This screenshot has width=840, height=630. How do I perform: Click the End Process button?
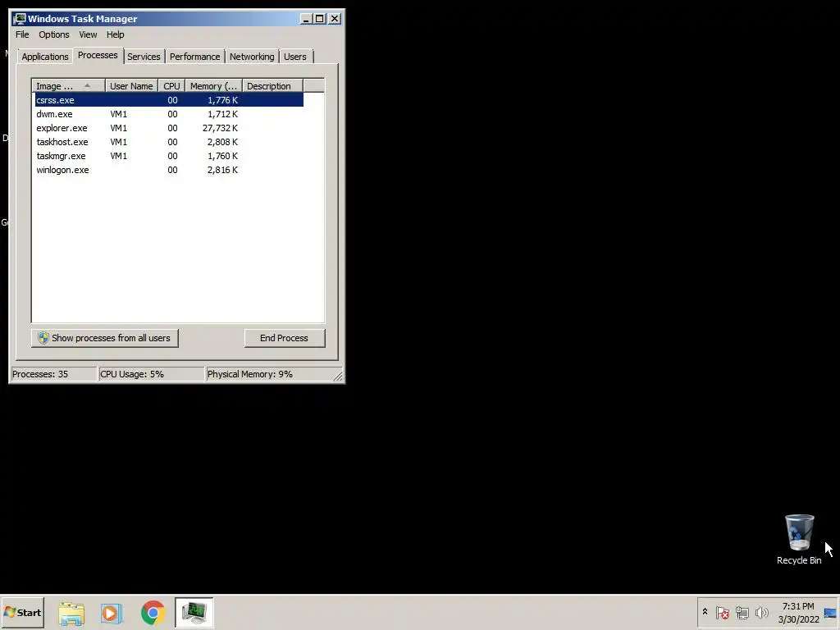pyautogui.click(x=285, y=338)
